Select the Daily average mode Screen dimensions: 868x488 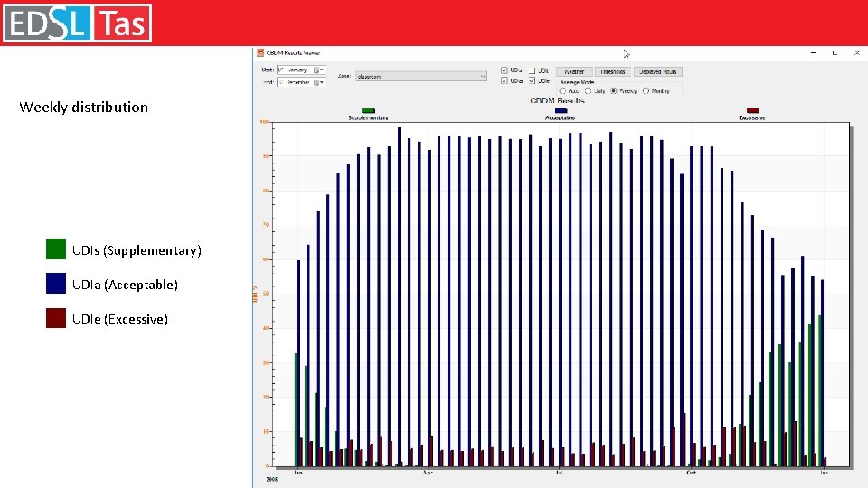[x=588, y=90]
